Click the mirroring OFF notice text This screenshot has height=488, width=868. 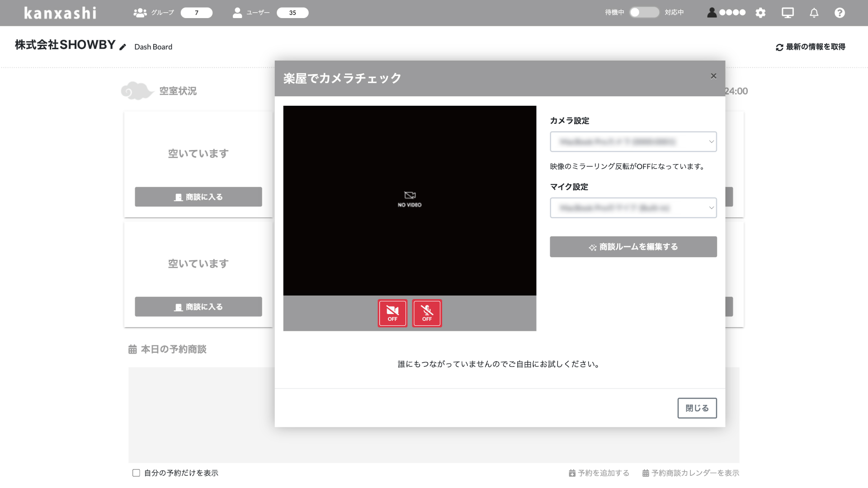(628, 166)
